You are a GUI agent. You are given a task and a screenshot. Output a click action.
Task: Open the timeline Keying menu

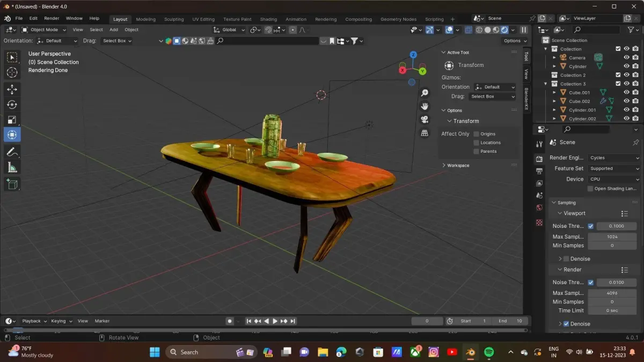point(61,321)
